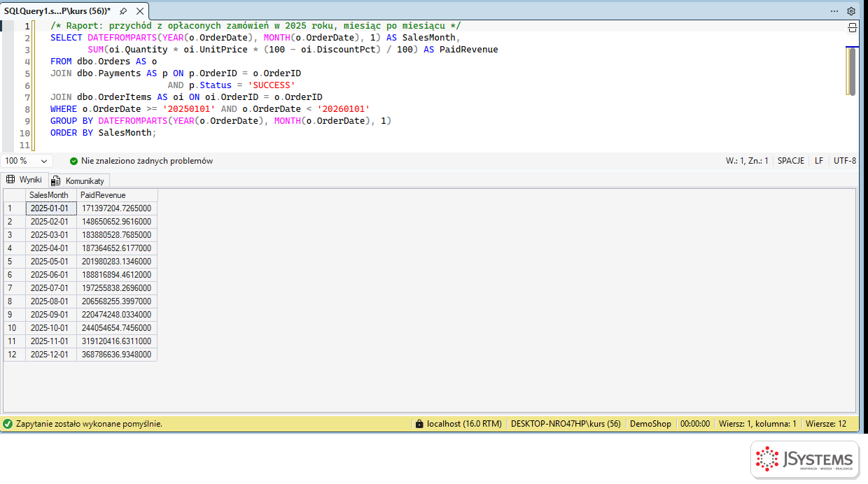Click the 00:00:00 elapsed time entry

(x=695, y=424)
